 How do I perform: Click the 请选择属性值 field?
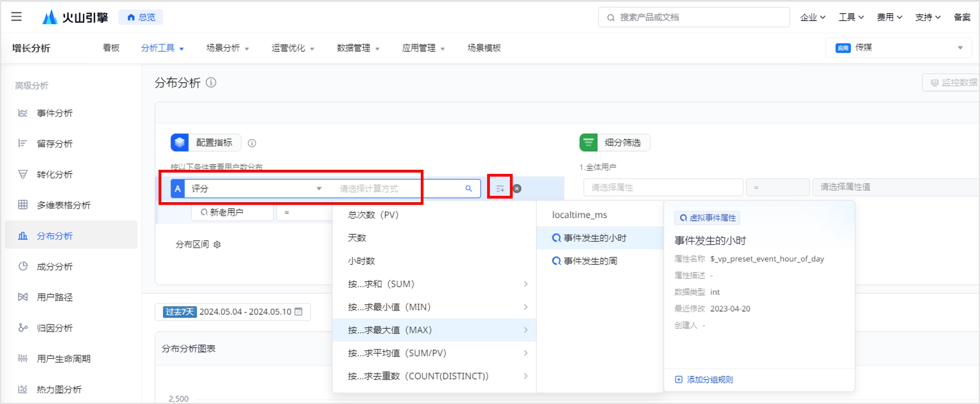tap(896, 187)
